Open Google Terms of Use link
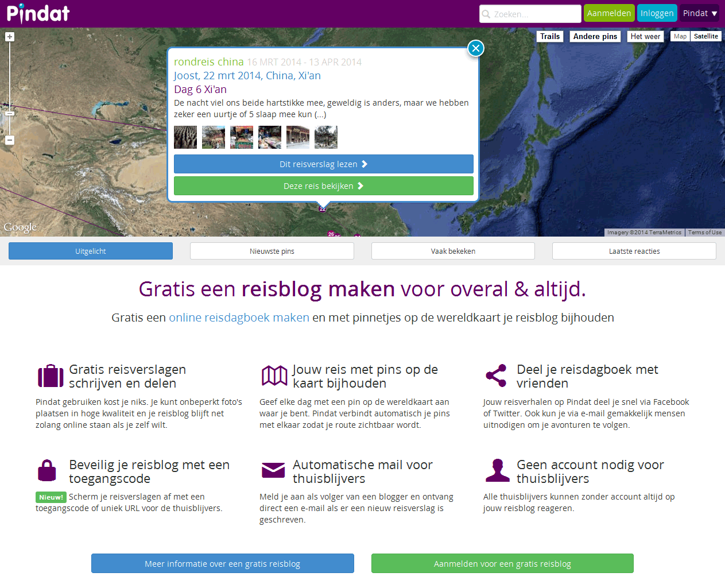The width and height of the screenshot is (725, 588). (705, 233)
